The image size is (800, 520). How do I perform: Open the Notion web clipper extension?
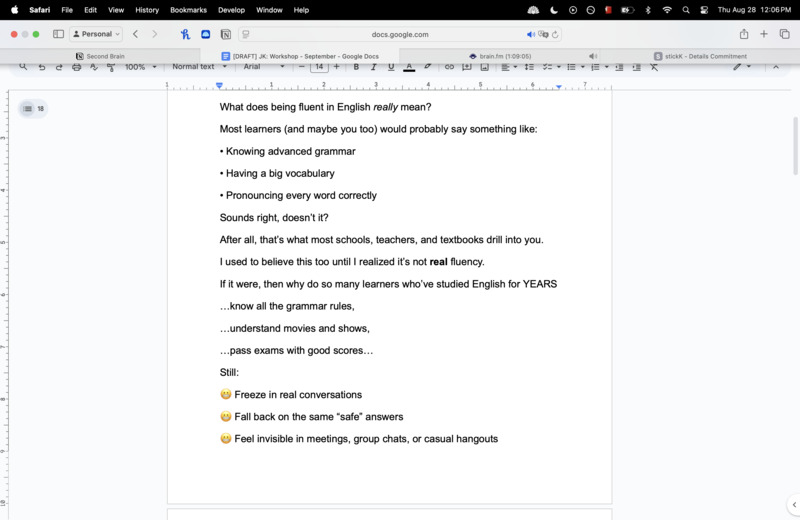[x=226, y=34]
